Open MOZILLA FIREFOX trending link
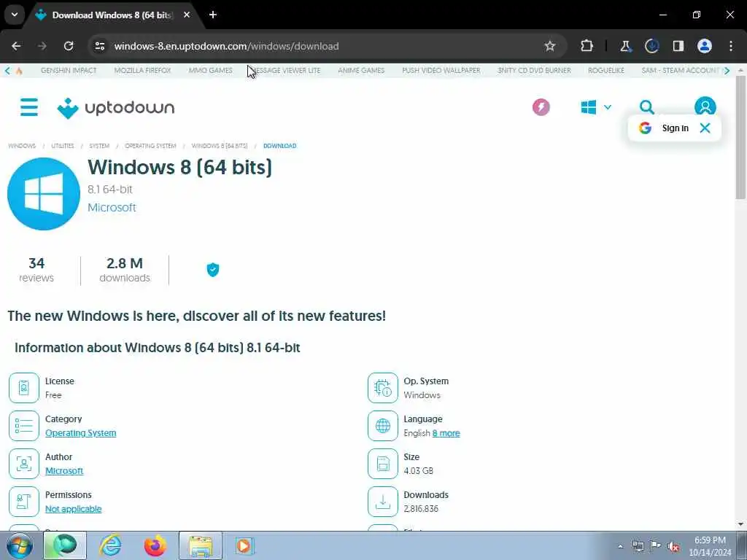Viewport: 747px width, 560px height. [x=142, y=70]
